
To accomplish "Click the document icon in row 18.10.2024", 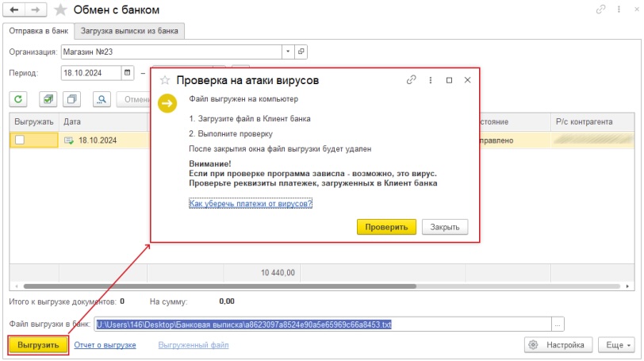I will 68,140.
